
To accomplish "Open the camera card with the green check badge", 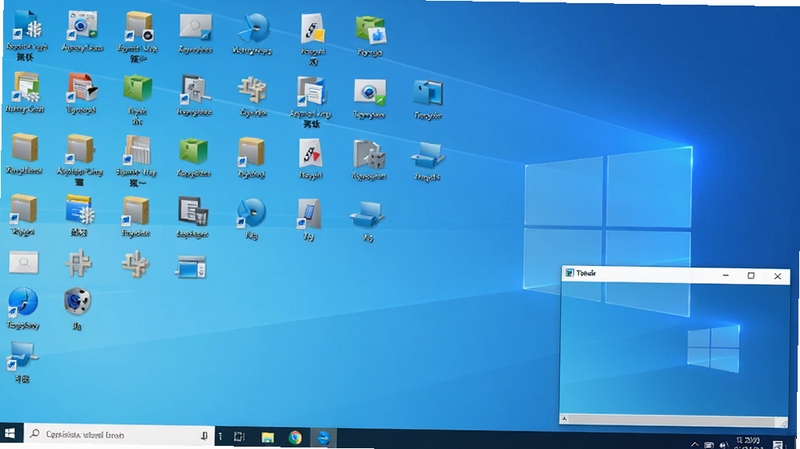I will 369,93.
